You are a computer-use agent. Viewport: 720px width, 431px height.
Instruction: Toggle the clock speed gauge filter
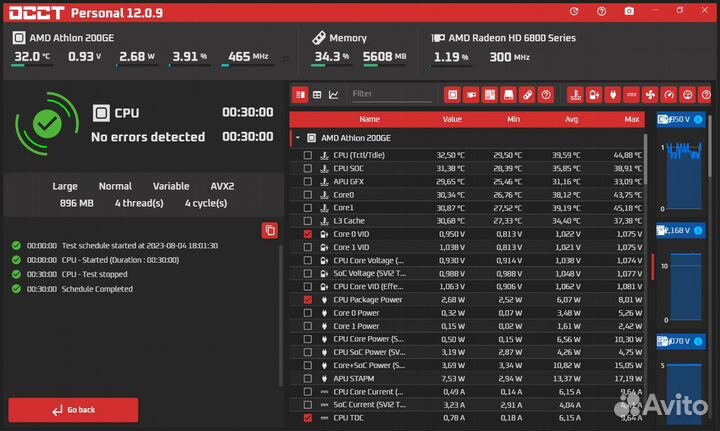pyautogui.click(x=669, y=95)
